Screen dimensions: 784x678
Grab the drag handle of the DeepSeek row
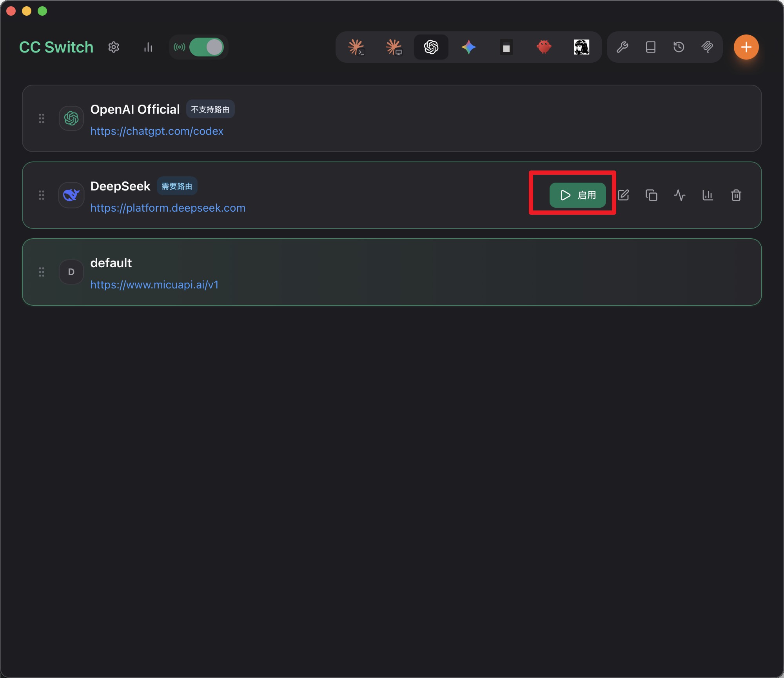click(42, 195)
